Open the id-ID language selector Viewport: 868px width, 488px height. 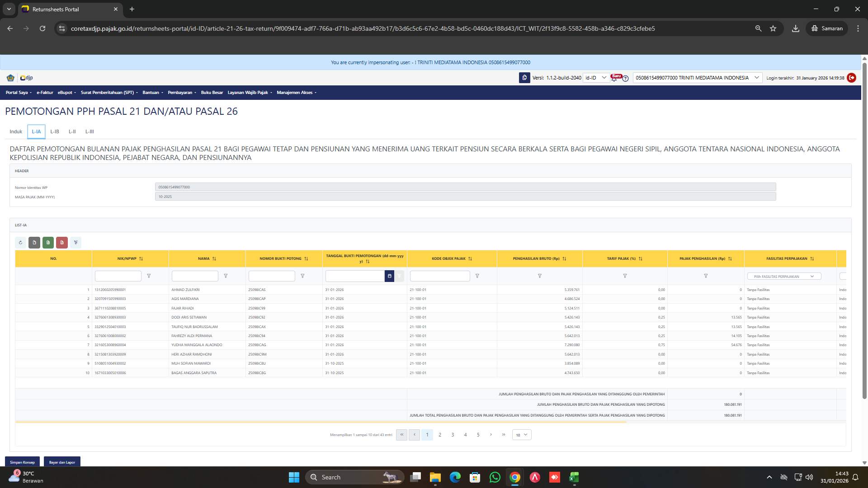[596, 78]
